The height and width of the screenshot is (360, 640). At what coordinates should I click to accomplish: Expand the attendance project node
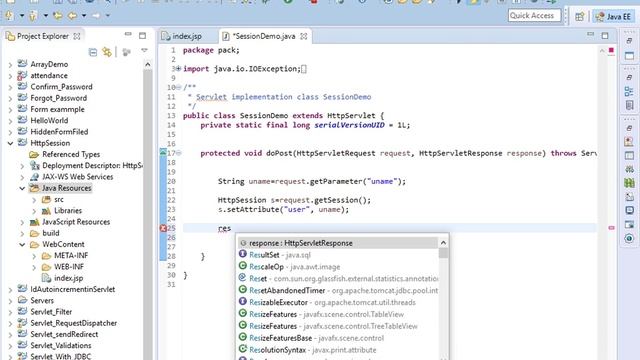click(11, 76)
